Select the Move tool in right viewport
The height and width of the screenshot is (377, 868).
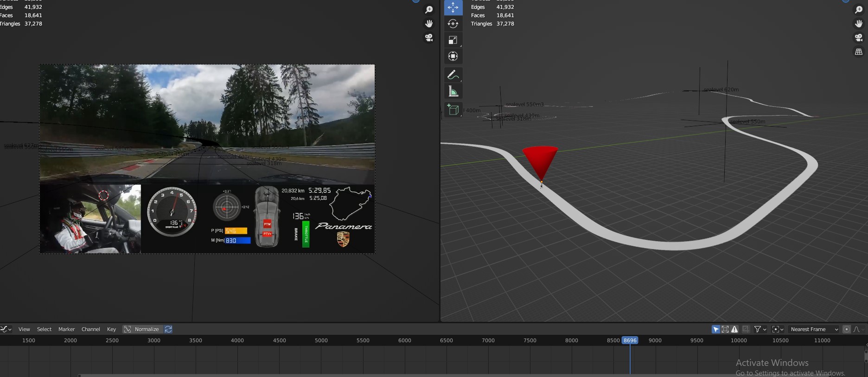pyautogui.click(x=453, y=7)
